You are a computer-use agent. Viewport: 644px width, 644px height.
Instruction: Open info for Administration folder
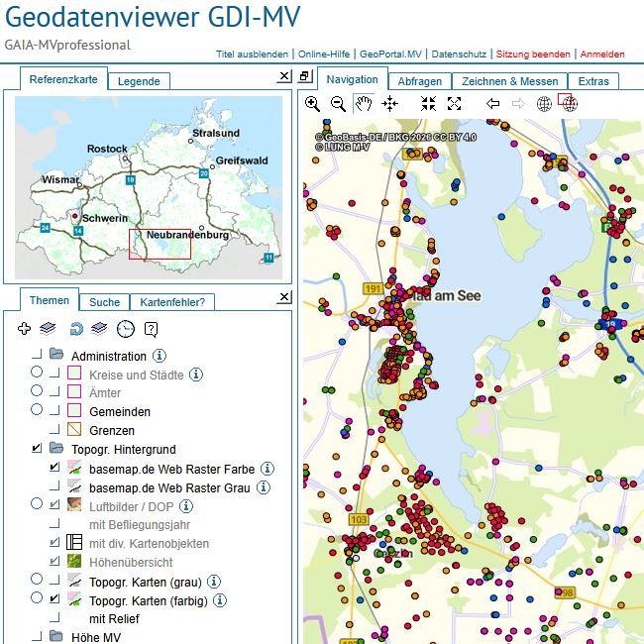(160, 356)
